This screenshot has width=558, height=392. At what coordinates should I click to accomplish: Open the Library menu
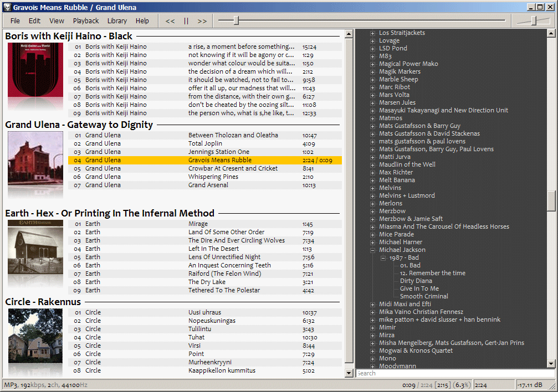pyautogui.click(x=117, y=21)
